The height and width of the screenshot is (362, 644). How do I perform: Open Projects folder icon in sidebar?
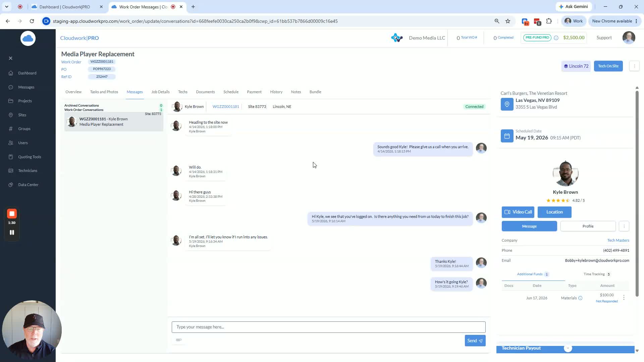[x=11, y=101]
